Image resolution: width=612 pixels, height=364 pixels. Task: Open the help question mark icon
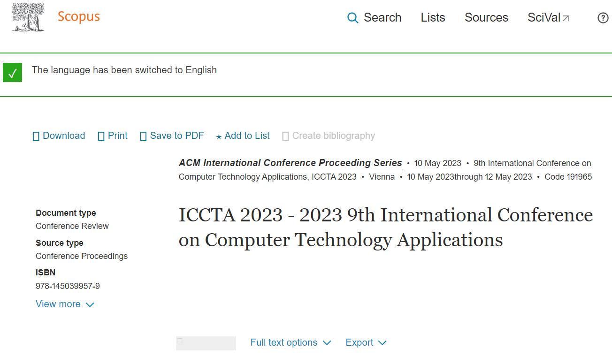coord(603,18)
